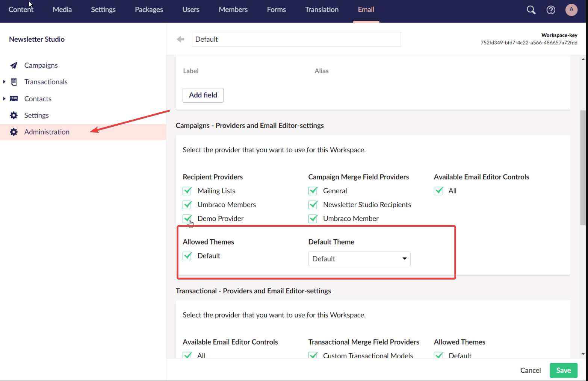Open the Users section
588x381 pixels.
coord(191,10)
